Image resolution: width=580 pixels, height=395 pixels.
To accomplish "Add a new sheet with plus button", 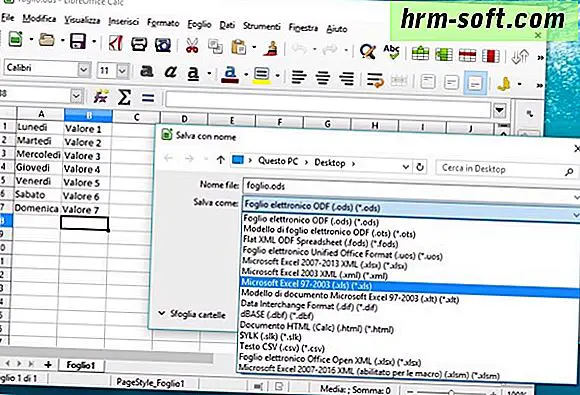I will pos(48,365).
